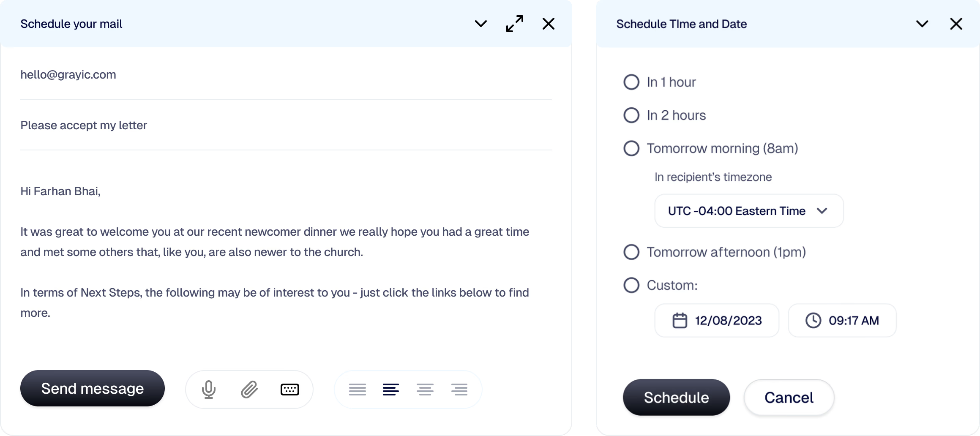The height and width of the screenshot is (436, 980).
Task: Select the Custom schedule radio button
Action: (631, 285)
